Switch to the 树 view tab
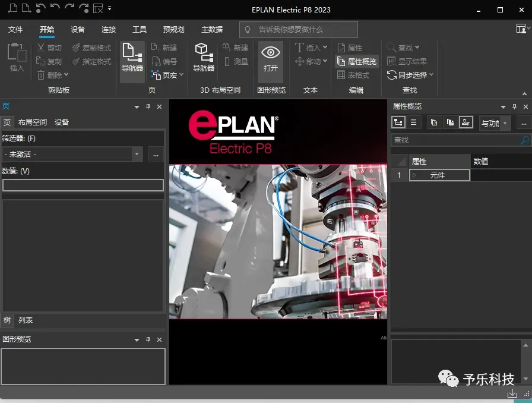 pyautogui.click(x=7, y=320)
